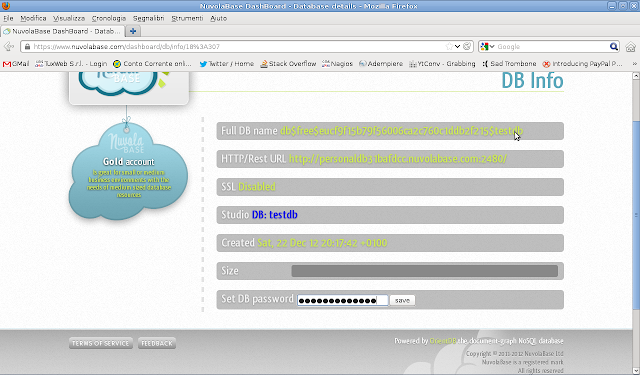Open TuxWeb S.r.l. - Login bookmark
This screenshot has height=375, width=640.
point(71,64)
